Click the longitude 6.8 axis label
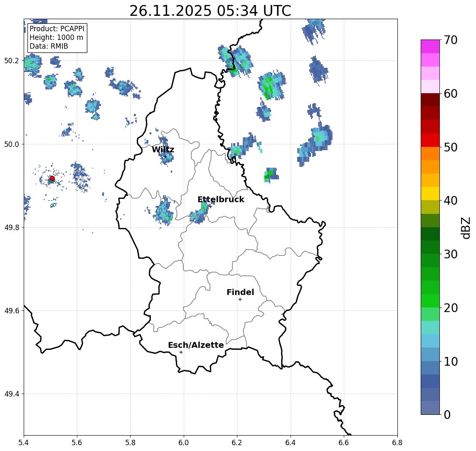476x451 pixels. click(397, 443)
